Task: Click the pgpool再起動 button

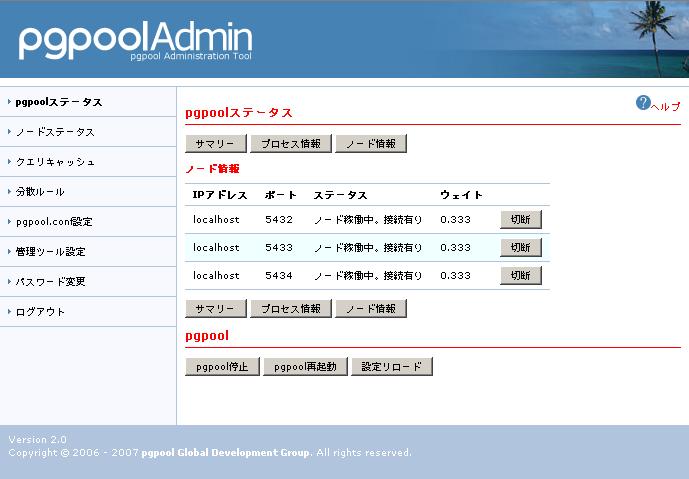Action: click(305, 367)
